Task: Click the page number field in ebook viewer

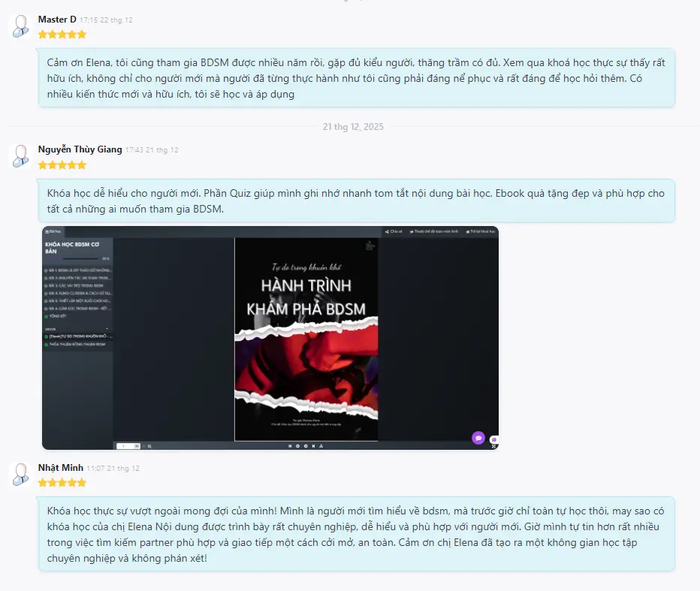Action: point(125,446)
